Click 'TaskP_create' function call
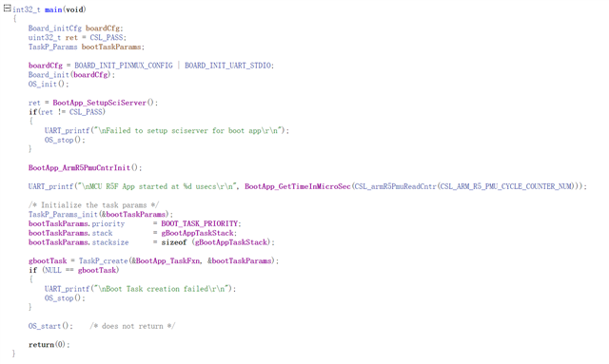 point(104,261)
